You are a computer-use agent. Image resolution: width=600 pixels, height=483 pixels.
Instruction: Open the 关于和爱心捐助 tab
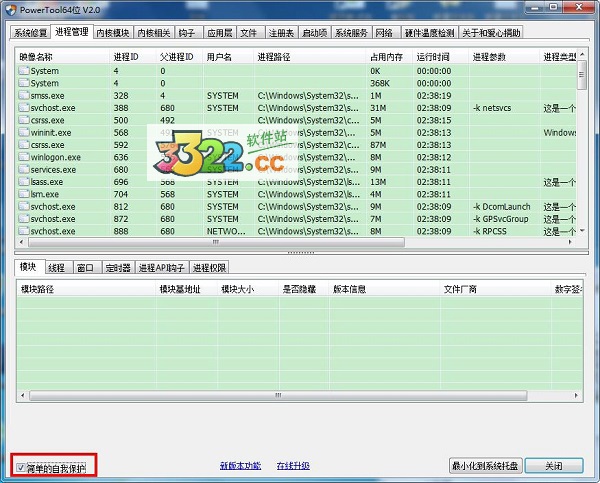[x=491, y=33]
